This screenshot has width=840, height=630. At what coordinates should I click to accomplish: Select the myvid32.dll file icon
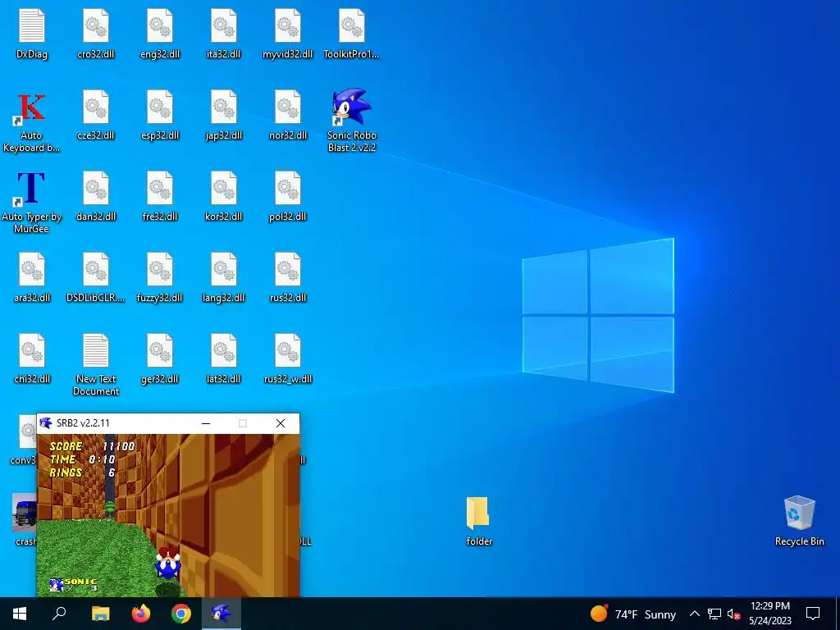coord(288,26)
